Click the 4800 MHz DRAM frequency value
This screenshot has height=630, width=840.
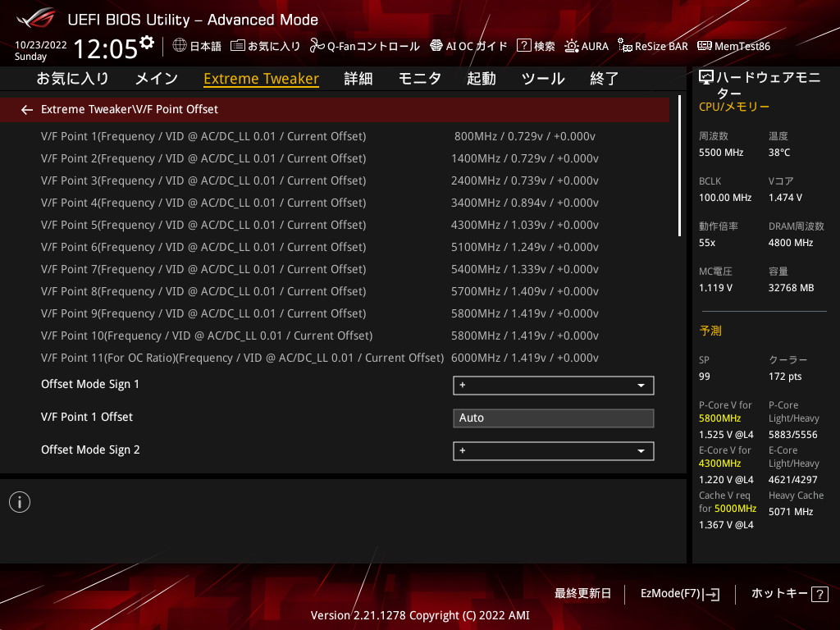click(x=791, y=243)
